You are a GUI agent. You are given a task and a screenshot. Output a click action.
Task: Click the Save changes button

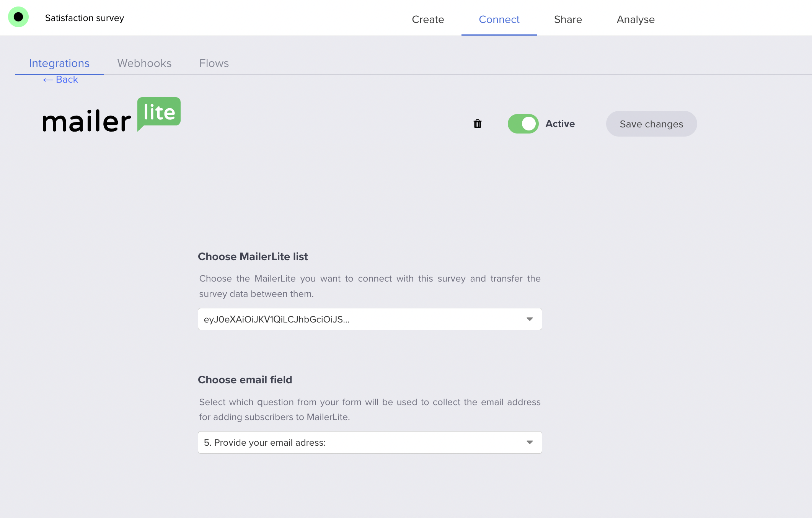pyautogui.click(x=651, y=124)
